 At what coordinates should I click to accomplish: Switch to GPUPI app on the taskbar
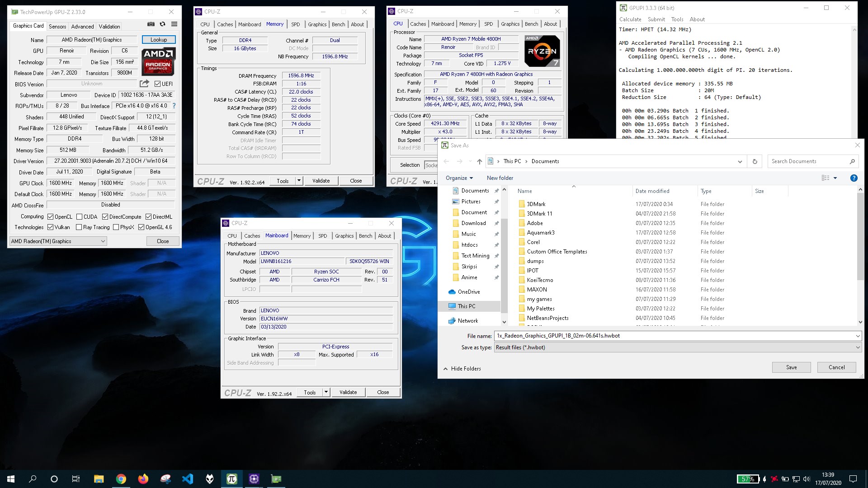pos(231,479)
